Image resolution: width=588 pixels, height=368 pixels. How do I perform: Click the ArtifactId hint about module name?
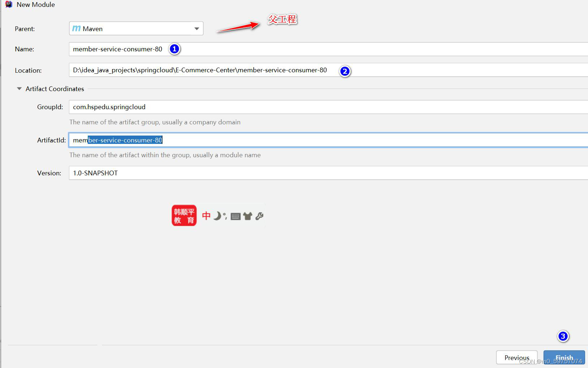point(165,155)
